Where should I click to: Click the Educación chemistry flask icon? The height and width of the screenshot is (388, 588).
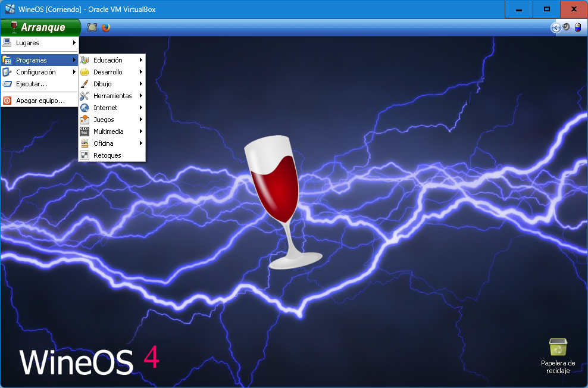click(84, 60)
